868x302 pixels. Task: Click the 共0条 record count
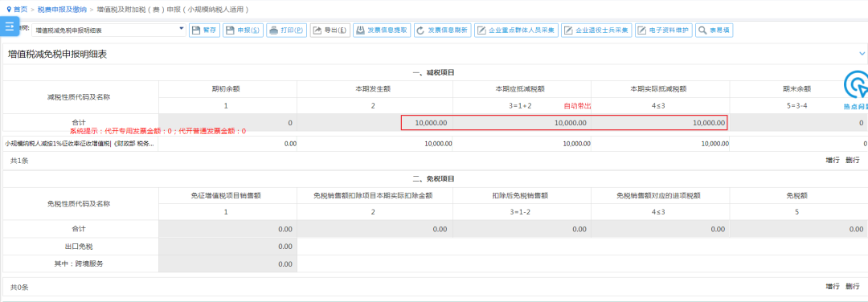[19, 287]
